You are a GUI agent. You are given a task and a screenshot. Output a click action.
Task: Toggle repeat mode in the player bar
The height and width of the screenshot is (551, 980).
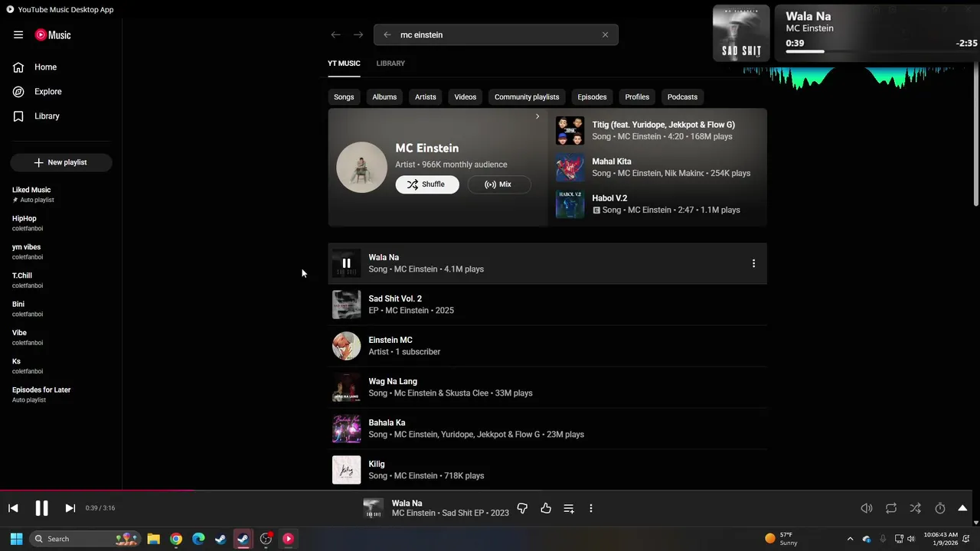pos(891,508)
